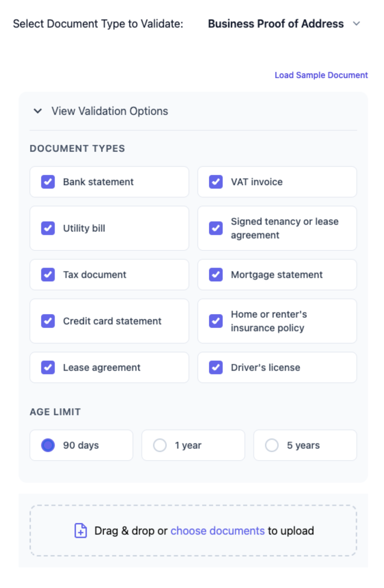Toggle the Lease agreement checkbox
This screenshot has width=384, height=588.
click(x=48, y=367)
